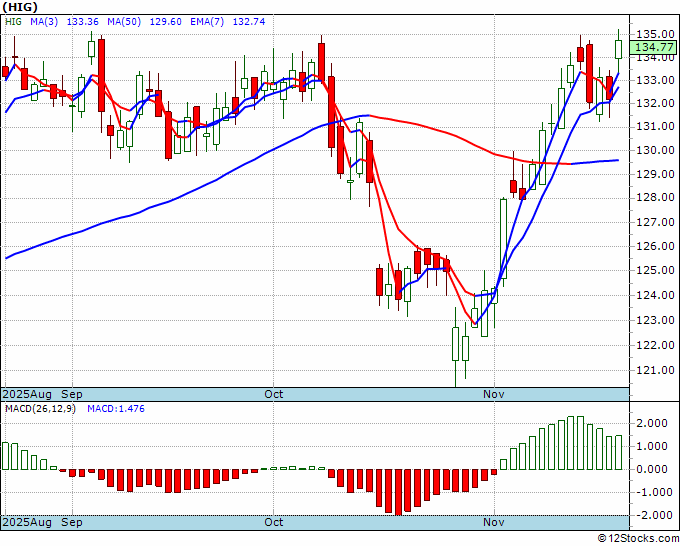This screenshot has width=680, height=546.
Task: Click the MA(50) legend label
Action: (x=124, y=21)
